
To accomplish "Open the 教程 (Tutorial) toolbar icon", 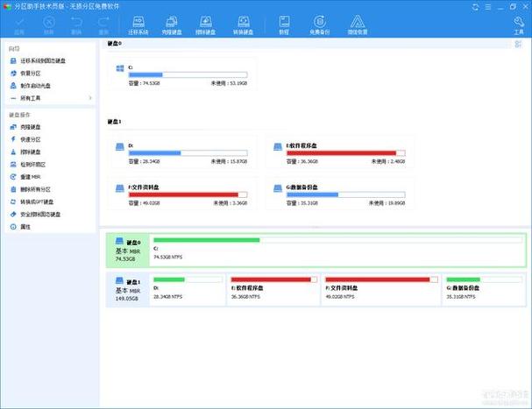I will [284, 25].
